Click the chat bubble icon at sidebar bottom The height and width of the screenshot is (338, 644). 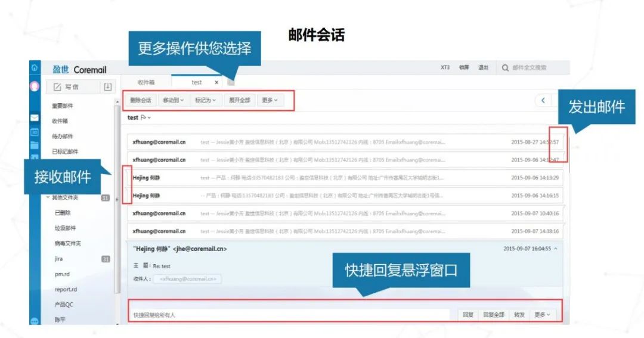point(35,321)
